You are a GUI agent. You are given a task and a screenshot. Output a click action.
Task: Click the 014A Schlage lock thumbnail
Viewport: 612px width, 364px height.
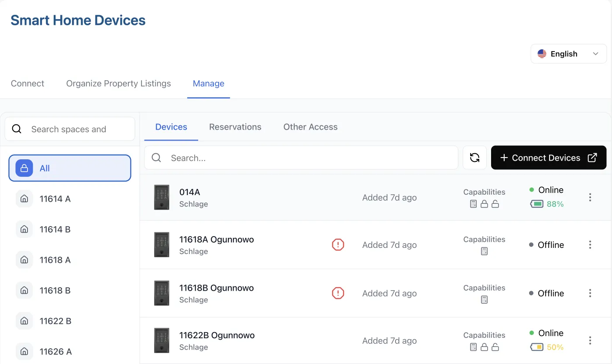[162, 197]
